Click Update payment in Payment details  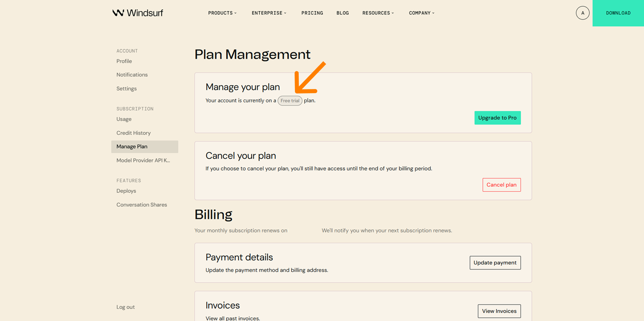tap(495, 262)
